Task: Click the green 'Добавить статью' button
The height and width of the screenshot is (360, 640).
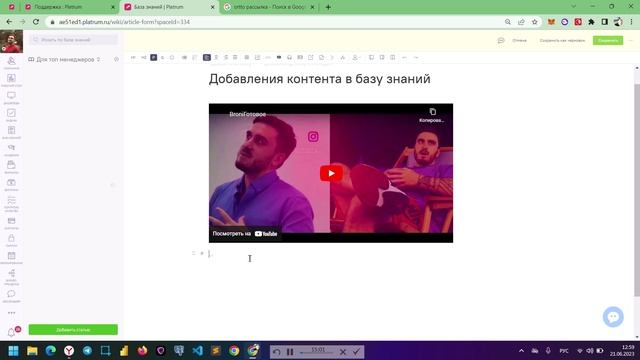Action: coord(73,329)
